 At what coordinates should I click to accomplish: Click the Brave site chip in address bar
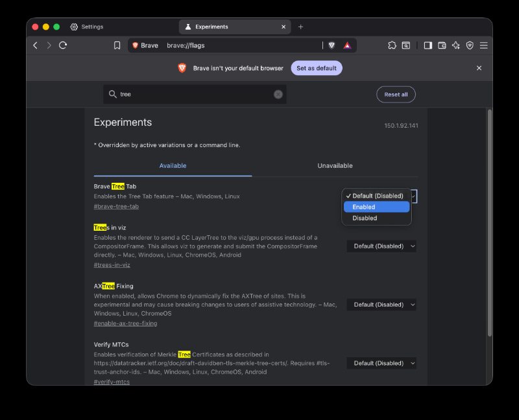(145, 45)
